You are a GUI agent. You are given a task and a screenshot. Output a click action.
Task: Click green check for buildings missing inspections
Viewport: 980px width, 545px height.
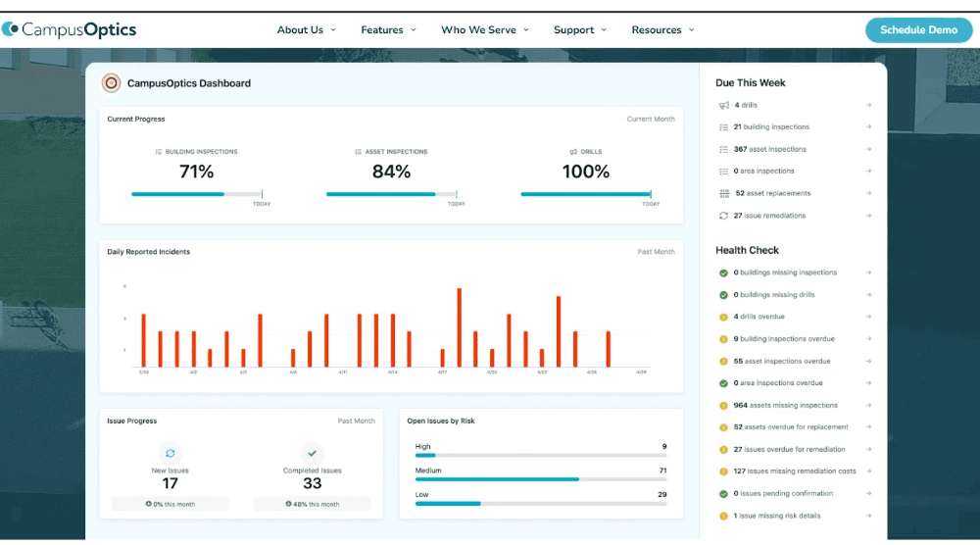723,272
